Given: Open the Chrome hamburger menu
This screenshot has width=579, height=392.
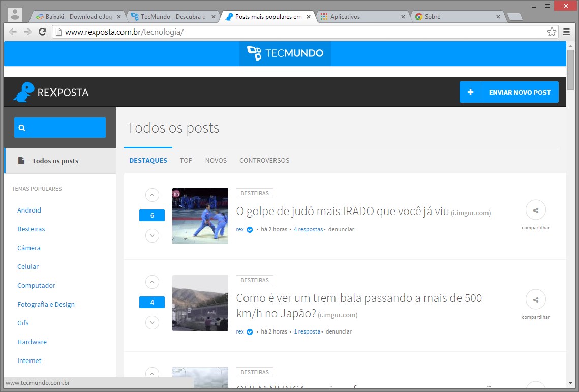Looking at the screenshot, I should click(x=566, y=32).
